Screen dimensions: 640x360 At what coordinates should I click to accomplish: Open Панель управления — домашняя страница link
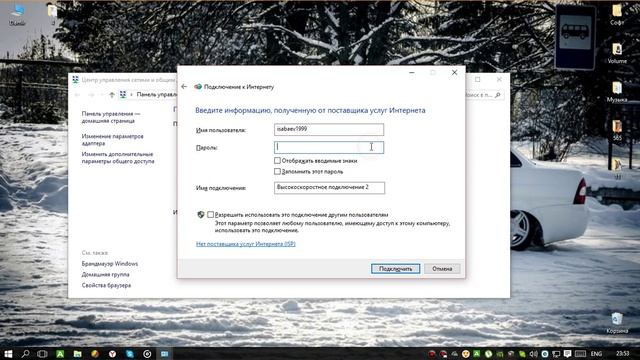(x=111, y=117)
